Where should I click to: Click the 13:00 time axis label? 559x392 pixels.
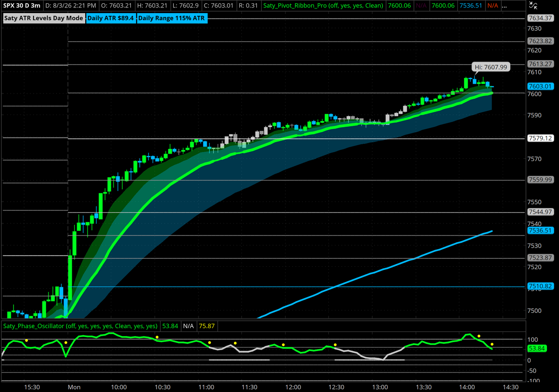(x=380, y=387)
